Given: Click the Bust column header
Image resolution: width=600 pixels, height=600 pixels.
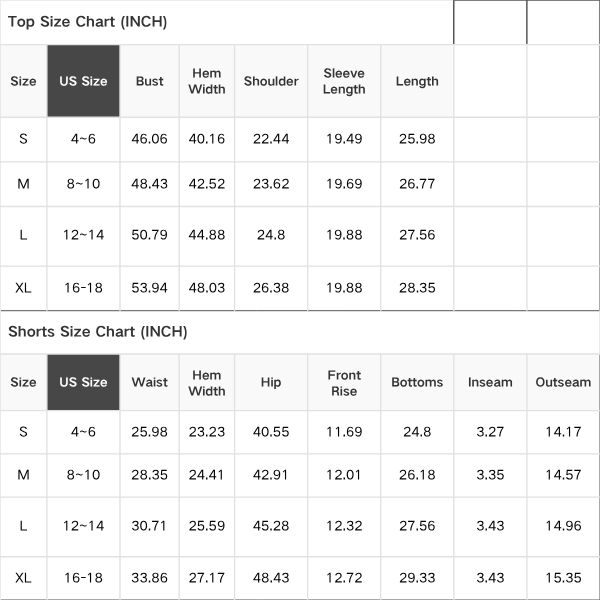Looking at the screenshot, I should pyautogui.click(x=150, y=81).
